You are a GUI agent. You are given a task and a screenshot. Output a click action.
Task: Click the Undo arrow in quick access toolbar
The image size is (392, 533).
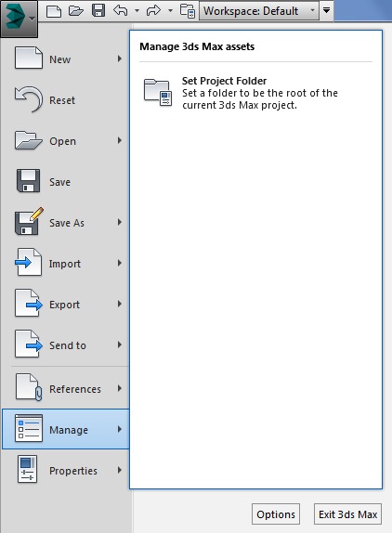point(121,10)
